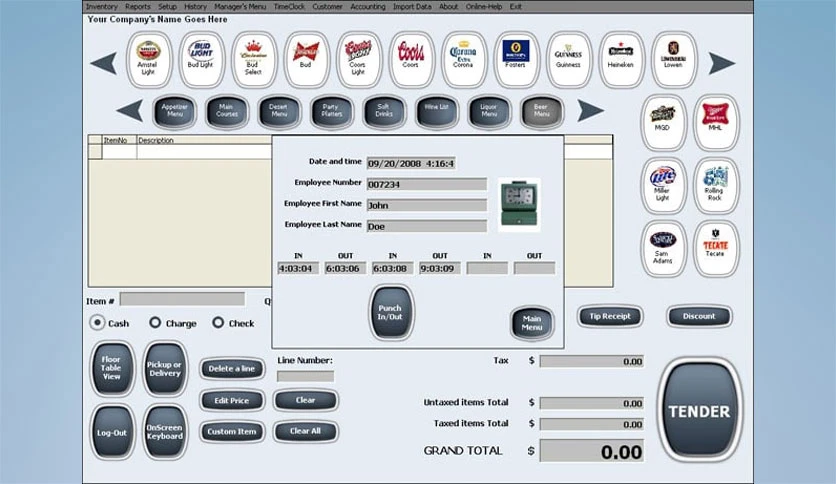Open the Soft Drinks category
Image resolution: width=836 pixels, height=484 pixels.
(384, 111)
